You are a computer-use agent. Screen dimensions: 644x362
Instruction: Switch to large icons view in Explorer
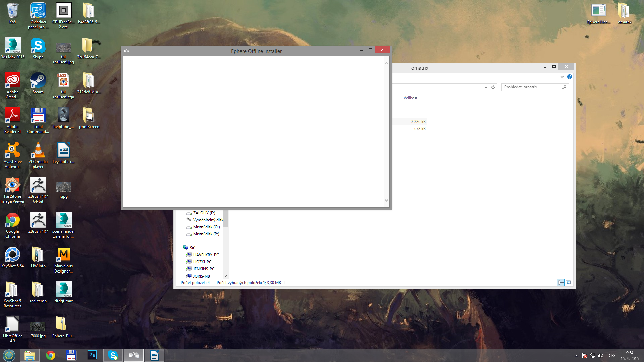tap(568, 283)
